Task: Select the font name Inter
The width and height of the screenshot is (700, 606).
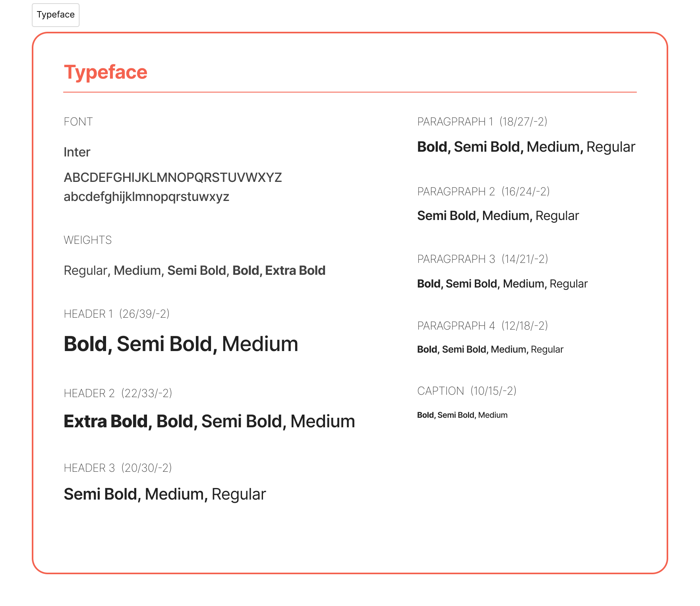Action: click(x=77, y=152)
